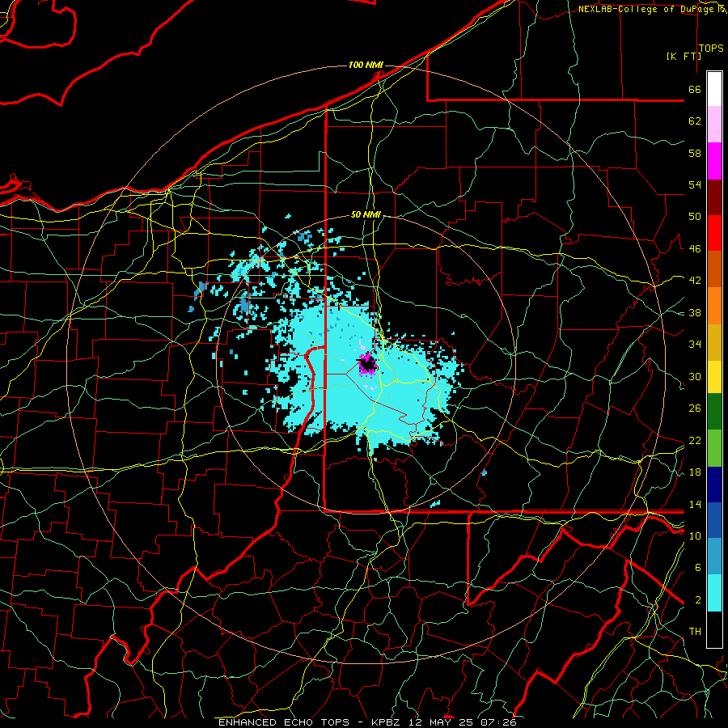Click the bright red 46-50 kft swatch
Viewport: 728px width, 728px height.
pos(714,233)
